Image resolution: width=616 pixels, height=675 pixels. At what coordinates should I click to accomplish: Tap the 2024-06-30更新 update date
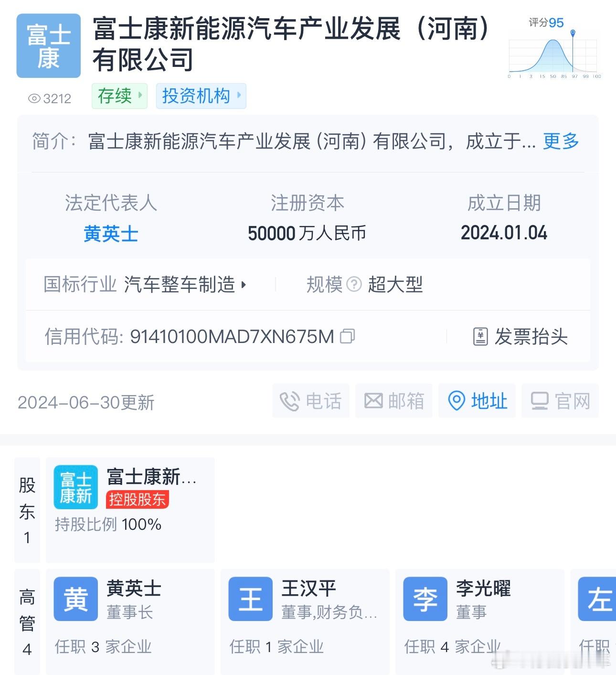point(86,402)
